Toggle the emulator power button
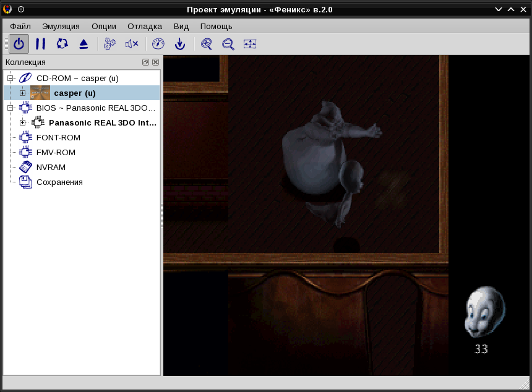 coord(19,44)
